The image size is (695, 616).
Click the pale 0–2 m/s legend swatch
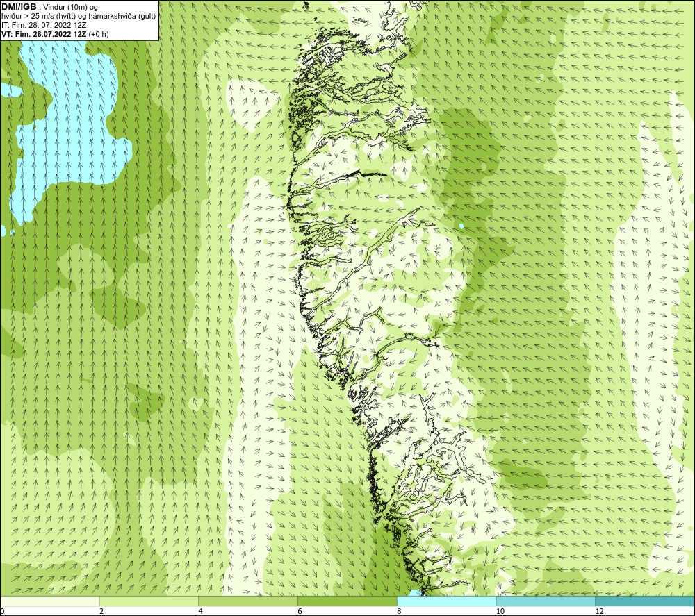coord(49,601)
